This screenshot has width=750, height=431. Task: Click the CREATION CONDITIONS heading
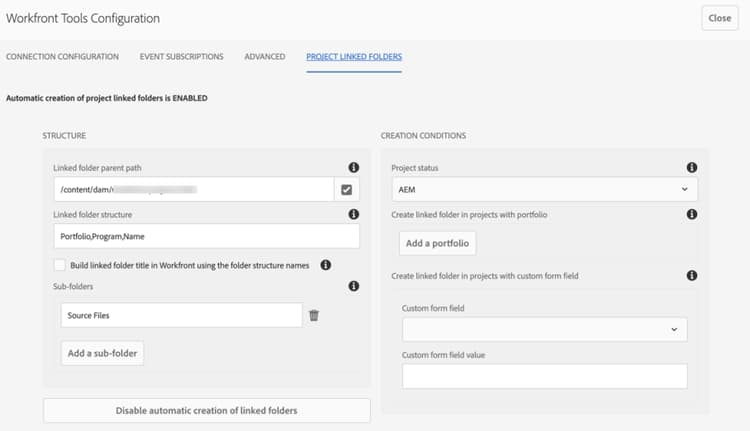[423, 136]
